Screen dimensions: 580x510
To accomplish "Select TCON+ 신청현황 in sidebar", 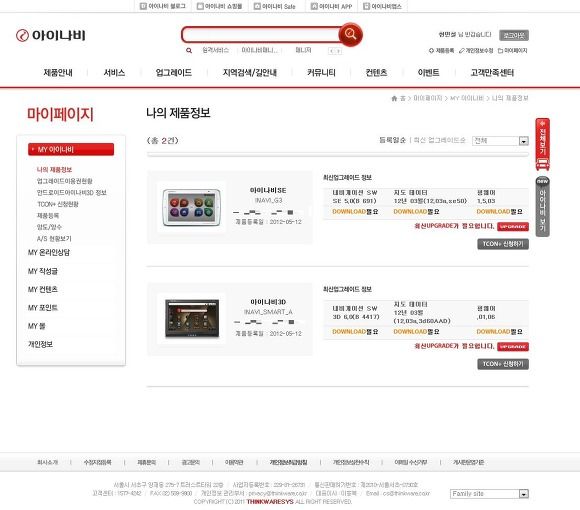I will click(58, 204).
